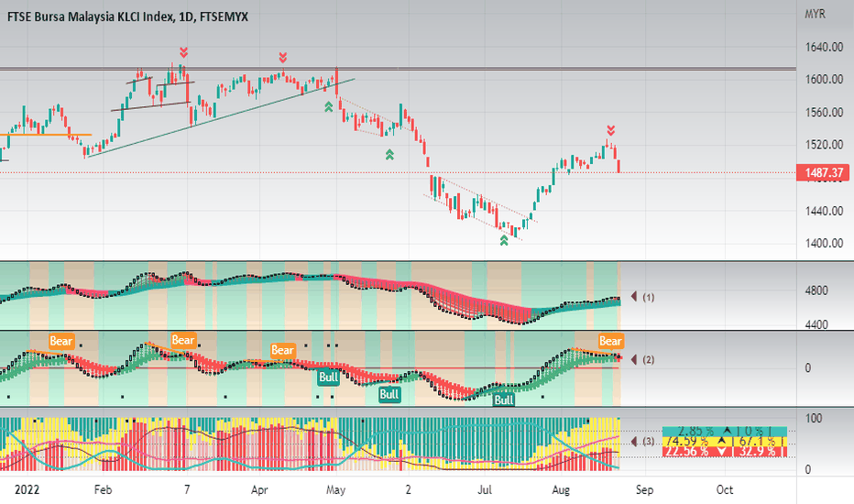Click the Bull label below the May oscillator
This screenshot has width=854, height=504.
[328, 377]
